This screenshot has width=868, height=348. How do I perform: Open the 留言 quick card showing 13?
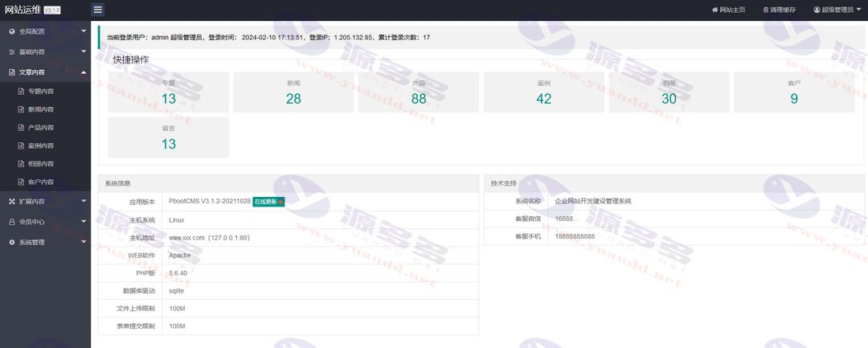168,137
